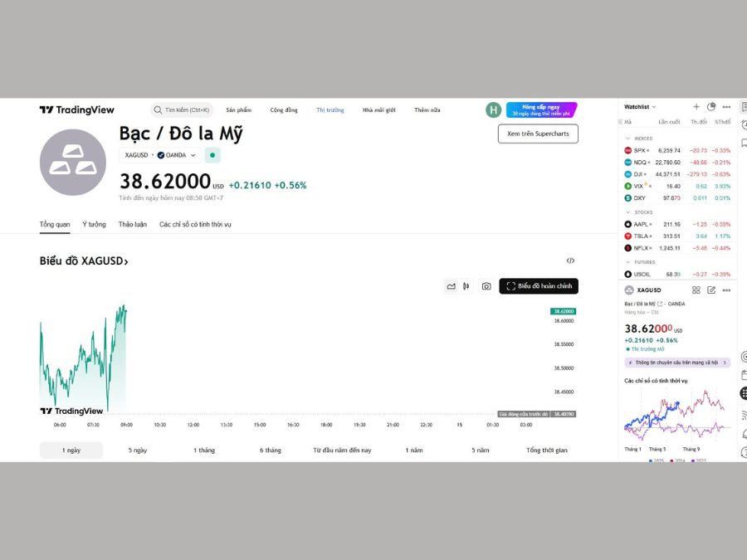
Task: Click the NFLX logo in the watchlist
Action: (628, 248)
